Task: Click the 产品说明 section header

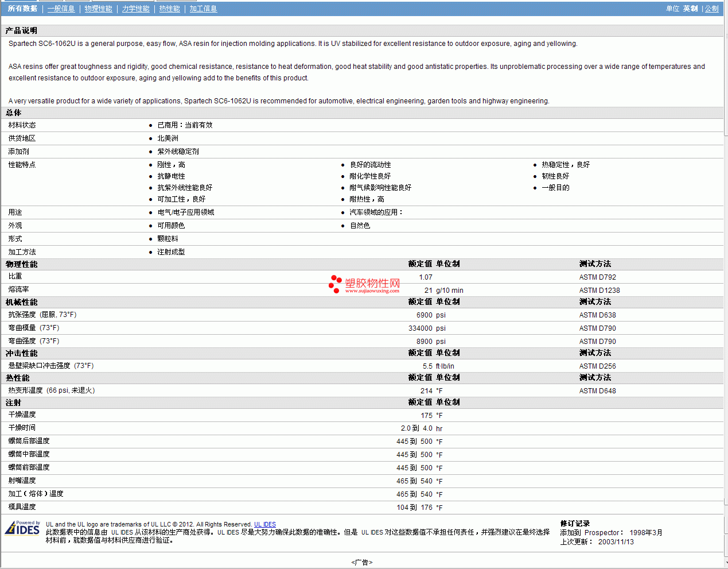Action: [21, 30]
